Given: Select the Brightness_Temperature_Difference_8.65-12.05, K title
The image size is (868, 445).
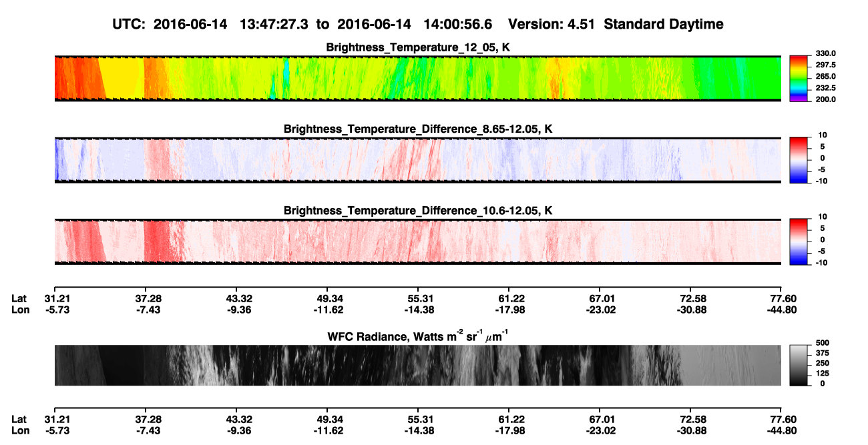Looking at the screenshot, I should point(417,129).
